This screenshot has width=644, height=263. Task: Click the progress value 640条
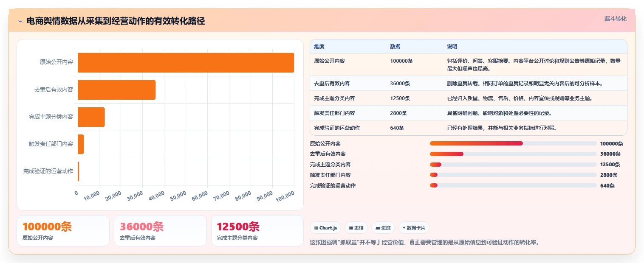tap(607, 185)
